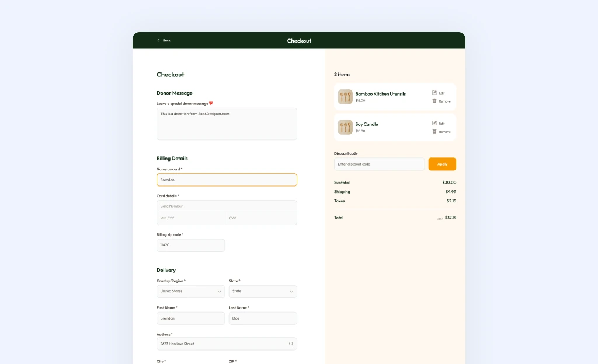
Task: Click the edit icon for Soy Candle
Action: [x=434, y=123]
